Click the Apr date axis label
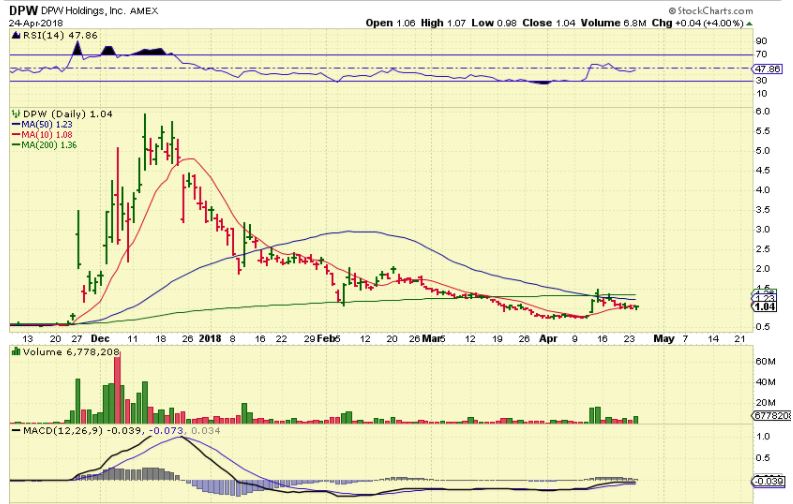793x504 pixels. click(x=548, y=339)
